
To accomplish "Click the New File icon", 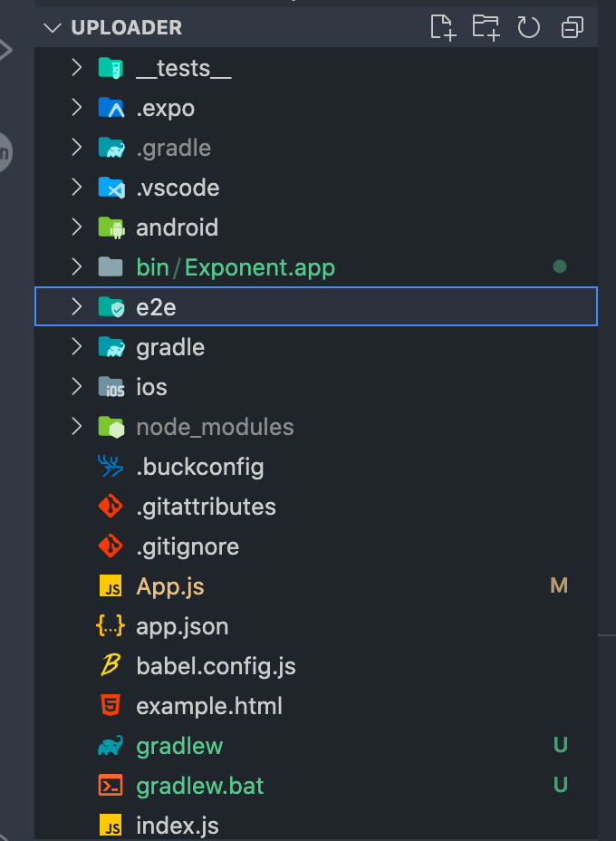I will (442, 27).
